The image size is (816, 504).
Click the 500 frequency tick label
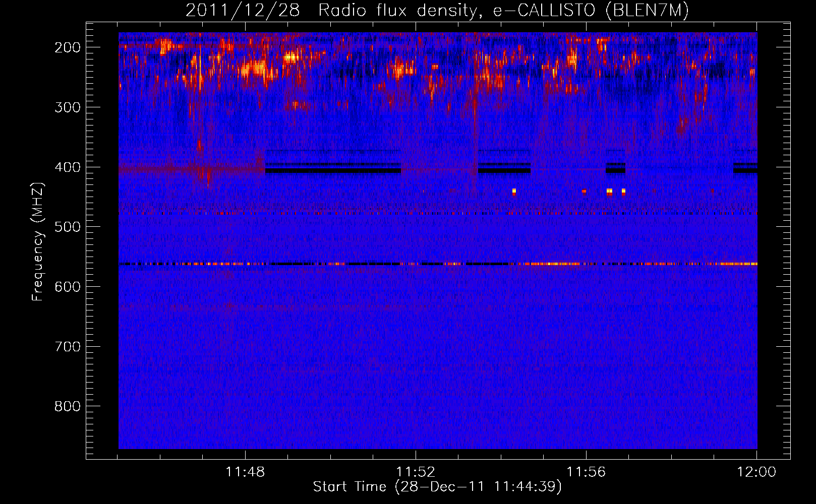tap(68, 227)
